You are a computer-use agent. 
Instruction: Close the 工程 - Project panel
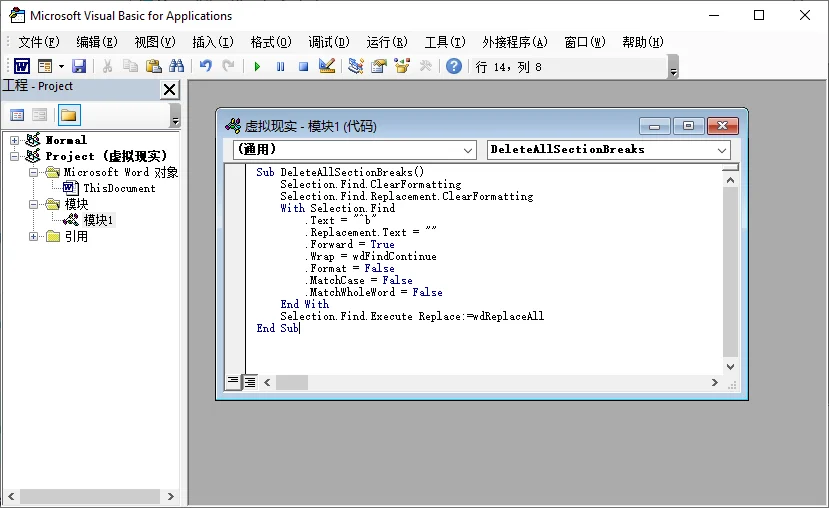(x=169, y=89)
